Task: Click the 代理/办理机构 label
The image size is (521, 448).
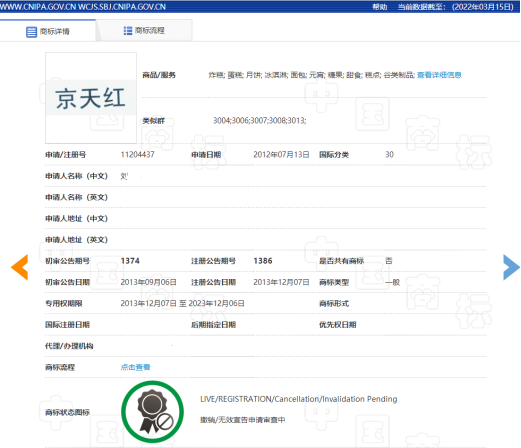Action: click(69, 346)
